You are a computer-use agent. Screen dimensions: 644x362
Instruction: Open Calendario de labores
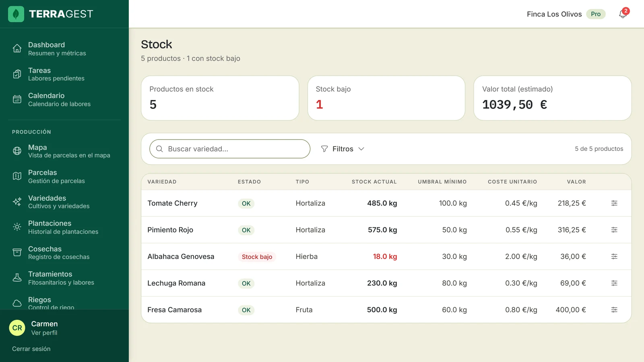point(64,99)
